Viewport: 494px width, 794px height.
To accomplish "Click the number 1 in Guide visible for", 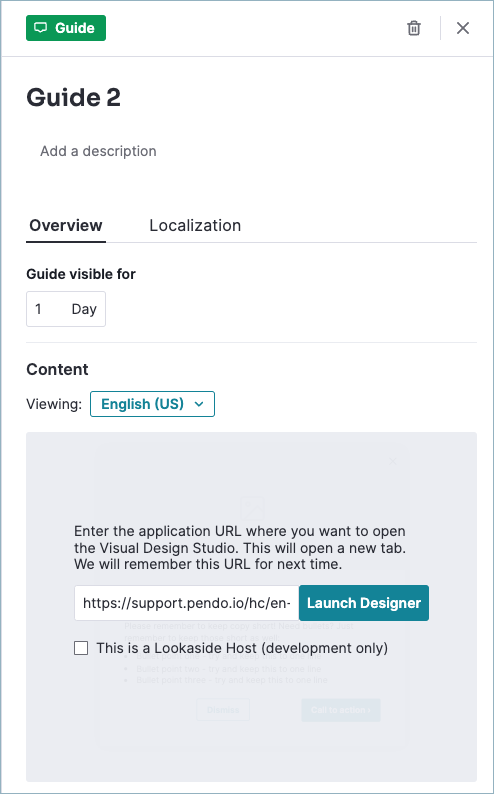I will 38,309.
